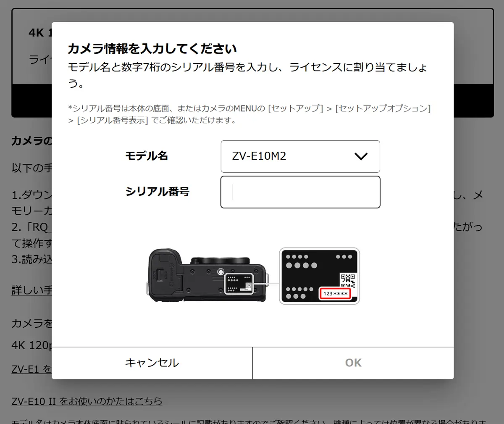504x424 pixels.
Task: Open the モデル名 dropdown showing ZV-E10M2
Action: (x=300, y=156)
